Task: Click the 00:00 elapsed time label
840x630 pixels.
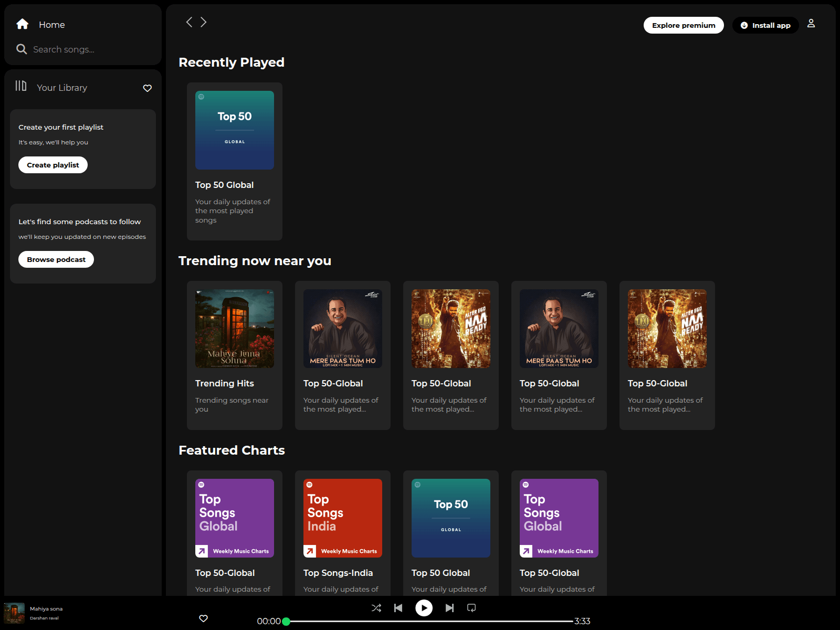Action: click(269, 621)
